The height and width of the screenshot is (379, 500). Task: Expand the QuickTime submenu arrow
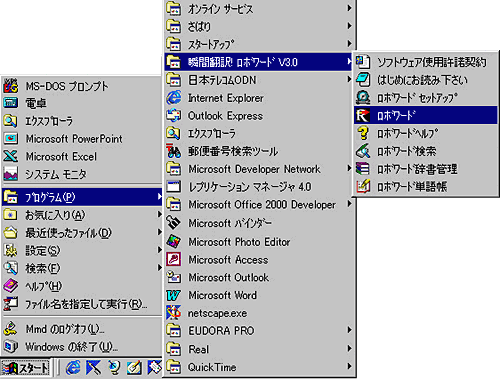[349, 366]
